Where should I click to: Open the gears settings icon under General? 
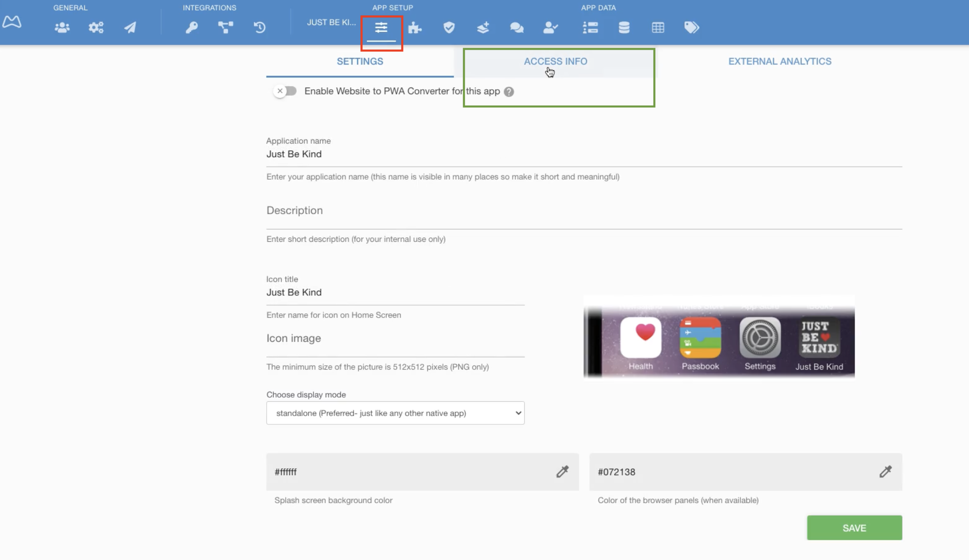click(96, 28)
